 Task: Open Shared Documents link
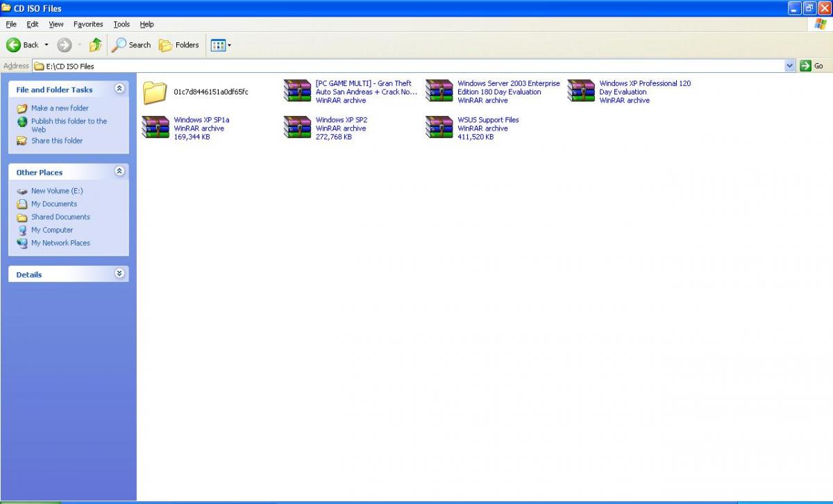60,217
